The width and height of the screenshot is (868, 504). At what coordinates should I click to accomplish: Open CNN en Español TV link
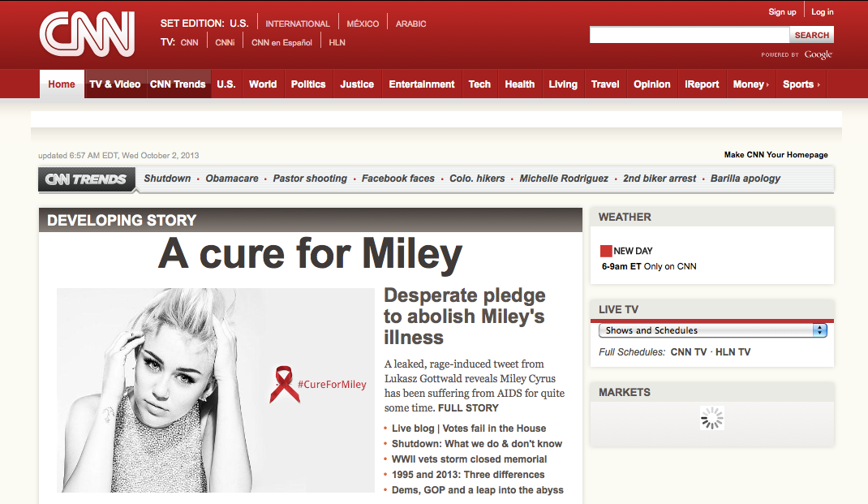coord(281,43)
